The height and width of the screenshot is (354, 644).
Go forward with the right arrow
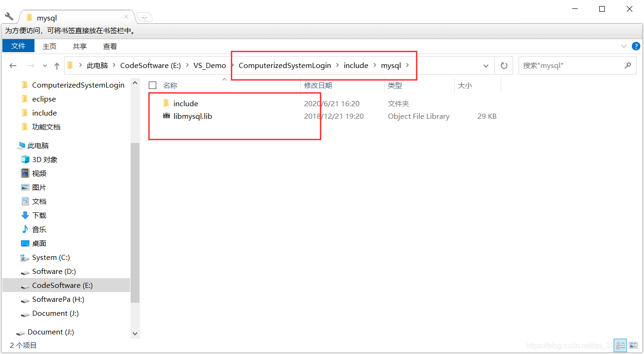(x=31, y=66)
